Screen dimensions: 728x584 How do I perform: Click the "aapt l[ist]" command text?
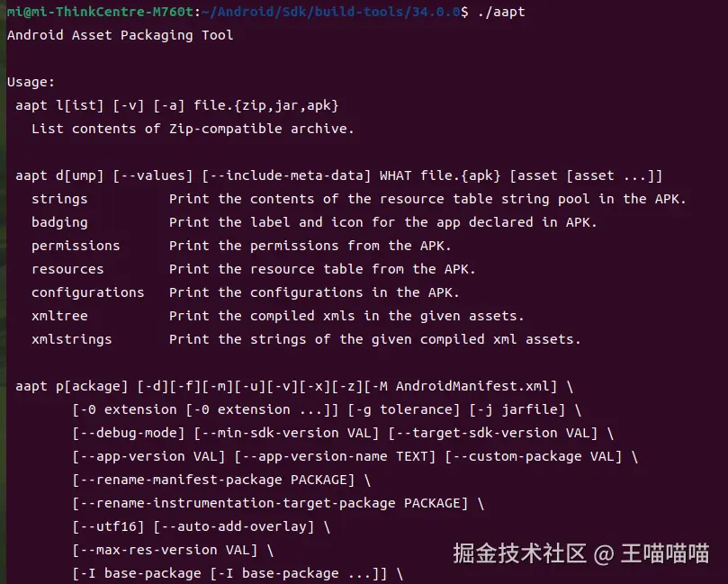pyautogui.click(x=56, y=105)
